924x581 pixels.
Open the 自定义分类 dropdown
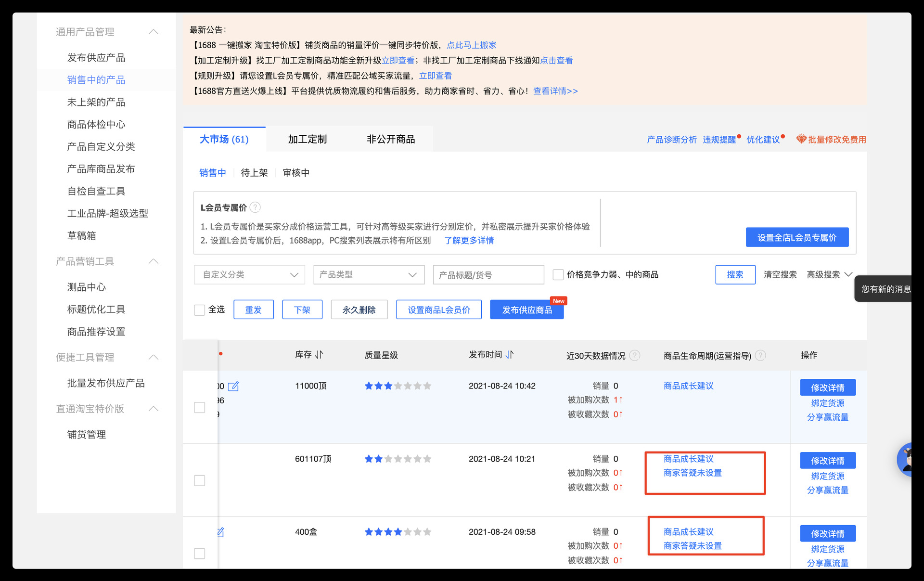[x=249, y=275]
